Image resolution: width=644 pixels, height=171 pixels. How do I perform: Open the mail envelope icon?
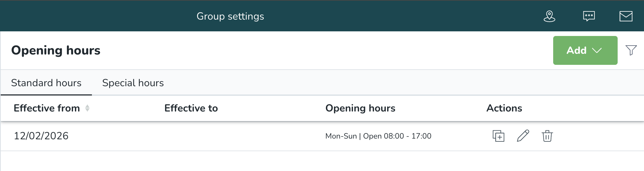coord(626,16)
